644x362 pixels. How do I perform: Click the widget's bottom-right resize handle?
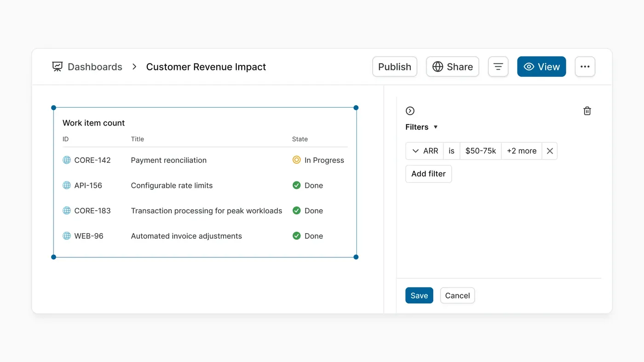[x=356, y=257]
